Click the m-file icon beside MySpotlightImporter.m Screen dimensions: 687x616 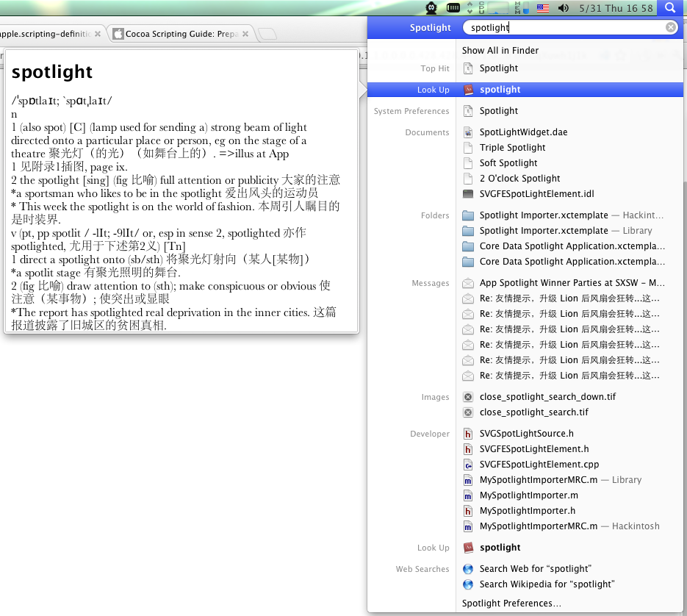tap(468, 495)
